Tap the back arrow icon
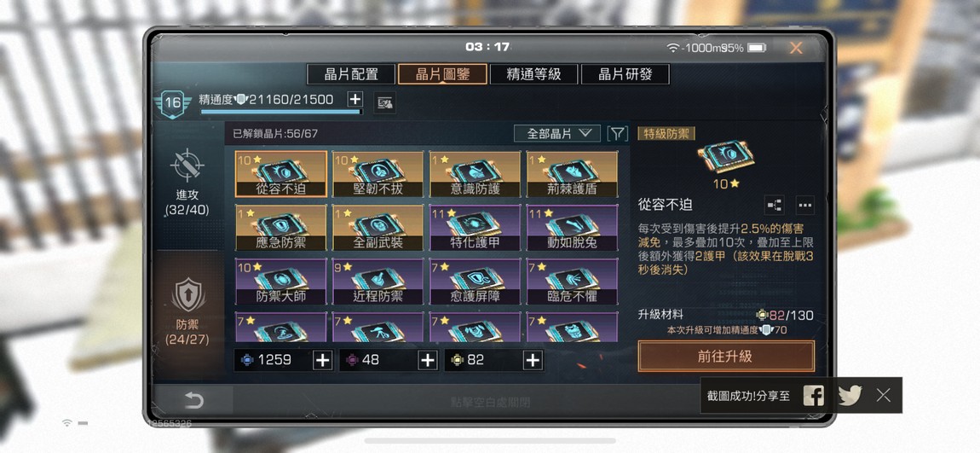 (193, 400)
